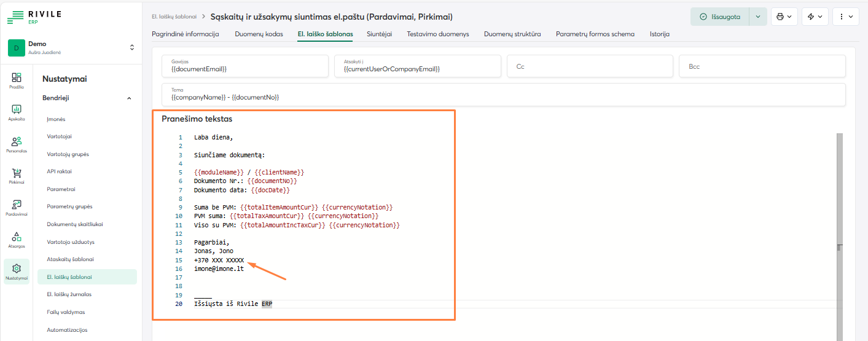Open Atsargos inventory module icon
This screenshot has height=341, width=868.
[17, 238]
